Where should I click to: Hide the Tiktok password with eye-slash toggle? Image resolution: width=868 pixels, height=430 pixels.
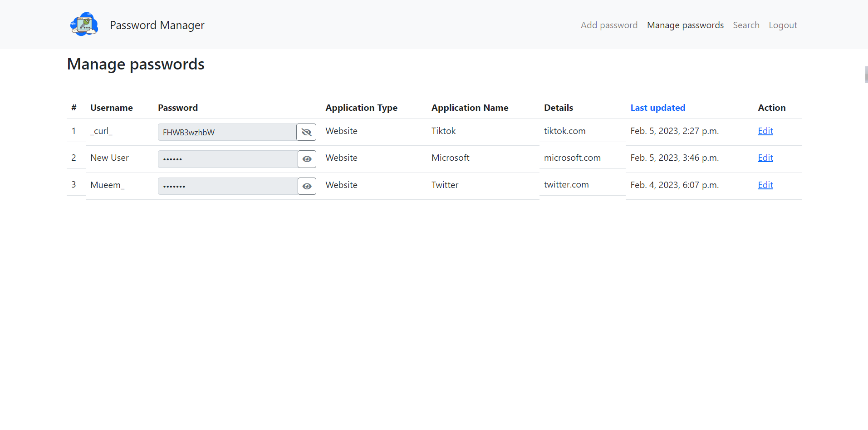[306, 132]
